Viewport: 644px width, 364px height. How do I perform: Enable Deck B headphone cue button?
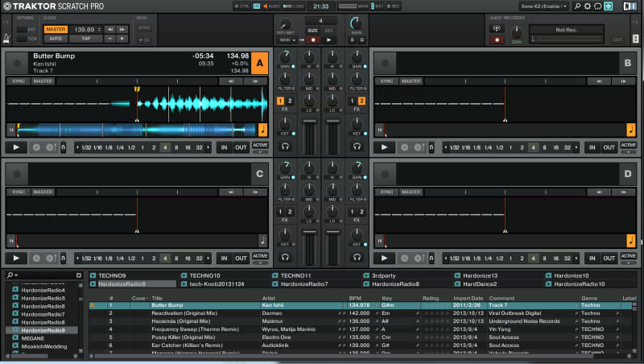357,147
